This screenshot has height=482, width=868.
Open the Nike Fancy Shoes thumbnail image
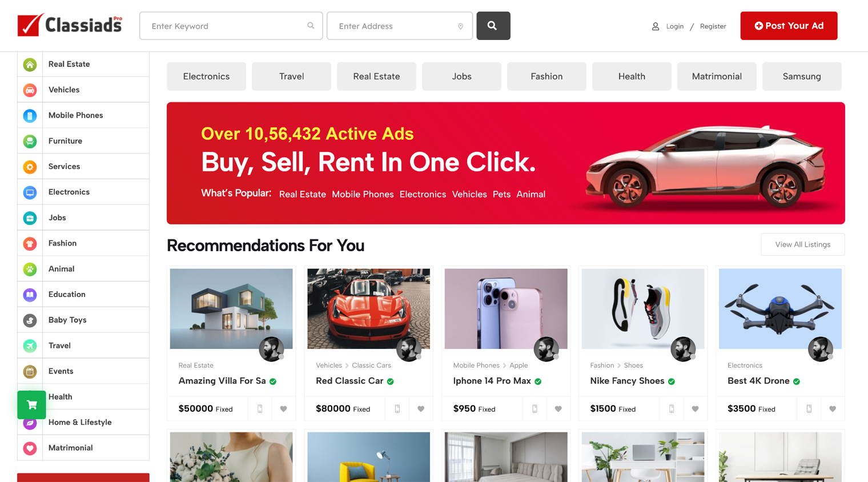tap(643, 309)
